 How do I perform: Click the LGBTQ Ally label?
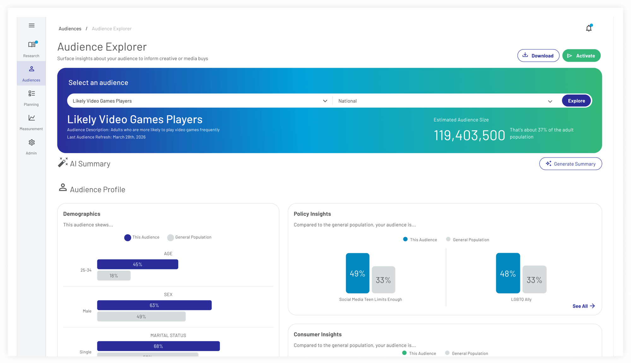click(x=521, y=299)
